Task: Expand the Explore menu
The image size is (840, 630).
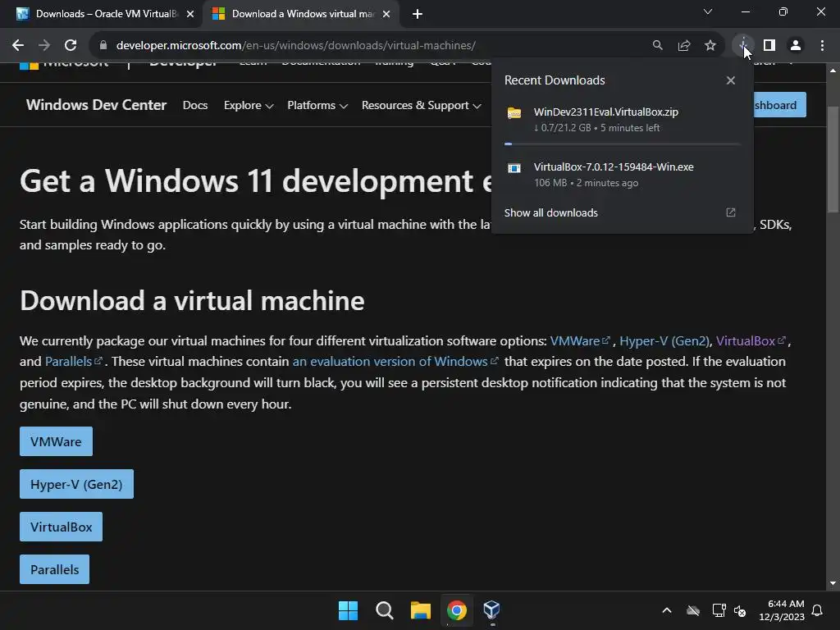Action: [x=249, y=105]
